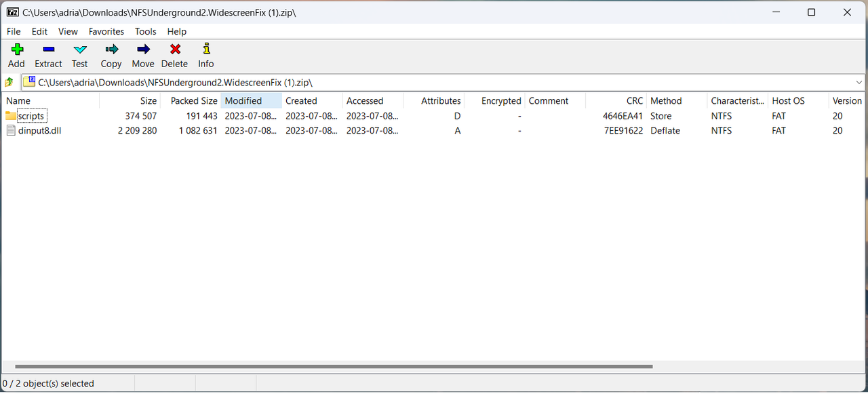This screenshot has width=868, height=394.
Task: Sort by the Host OS column header
Action: (798, 100)
